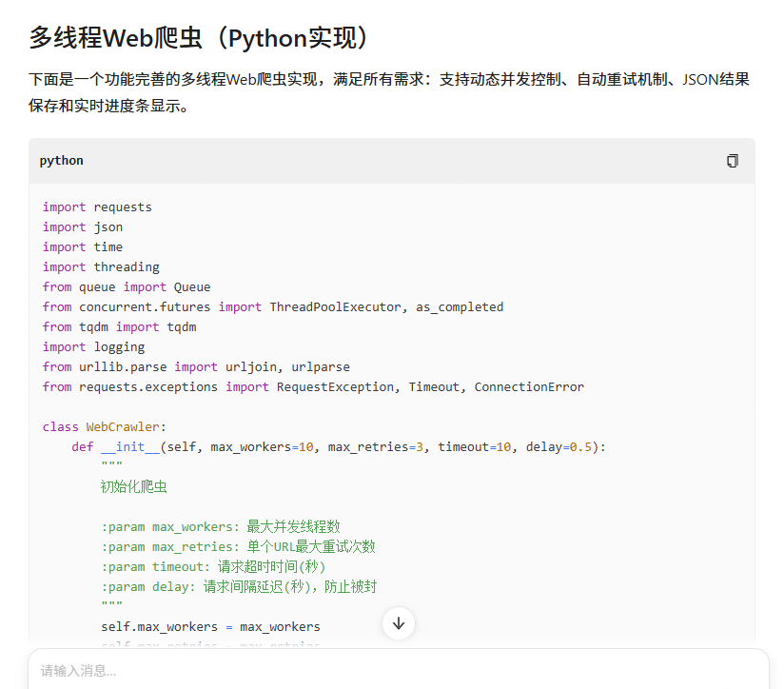
Task: Click the "from queue import Queue" line
Action: point(127,287)
